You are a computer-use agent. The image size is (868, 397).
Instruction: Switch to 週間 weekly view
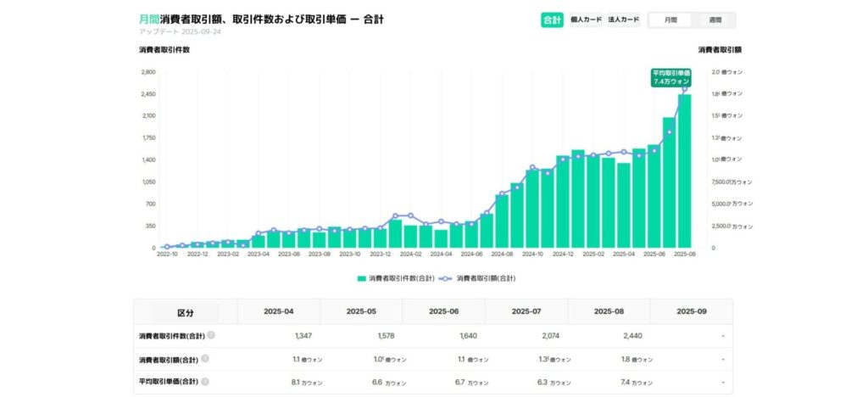click(x=715, y=20)
